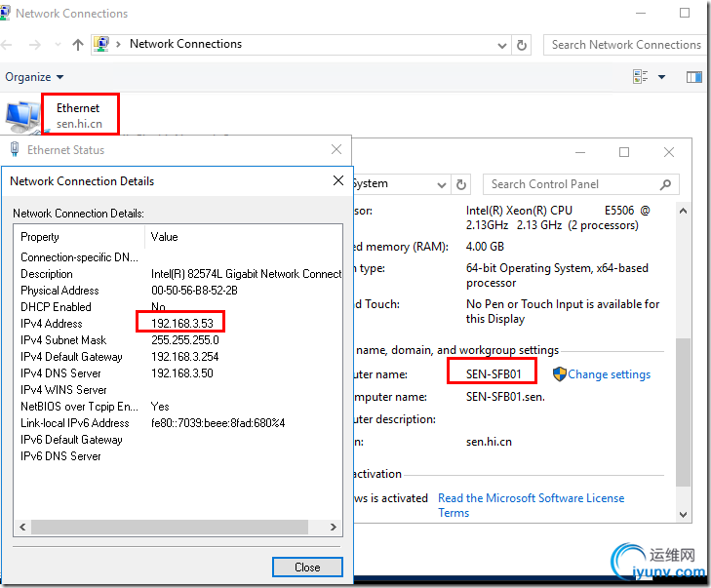The width and height of the screenshot is (711, 588).
Task: Refresh the System window
Action: pyautogui.click(x=461, y=184)
